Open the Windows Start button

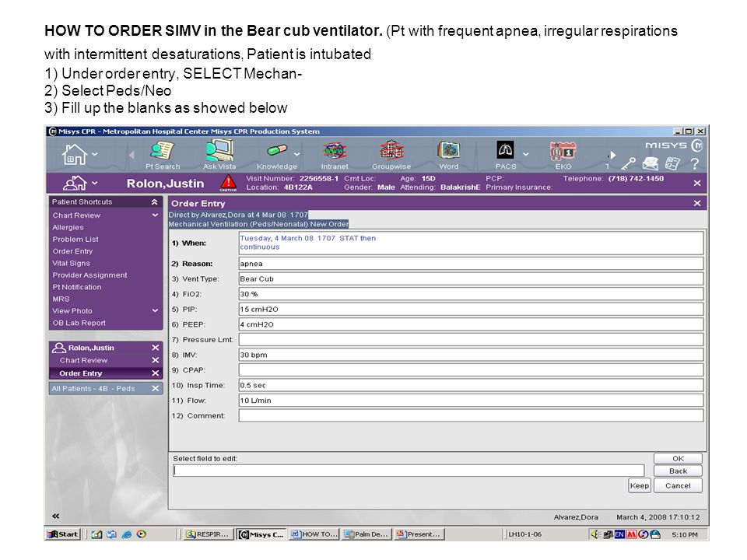(x=62, y=534)
